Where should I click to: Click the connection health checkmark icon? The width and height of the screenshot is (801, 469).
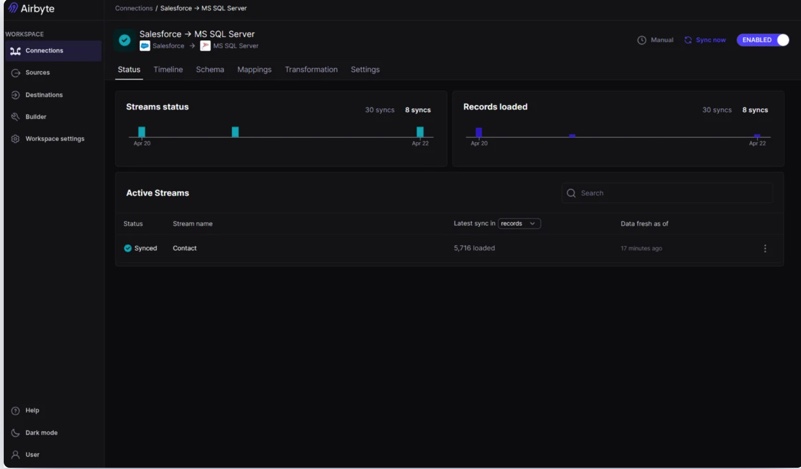coord(124,40)
